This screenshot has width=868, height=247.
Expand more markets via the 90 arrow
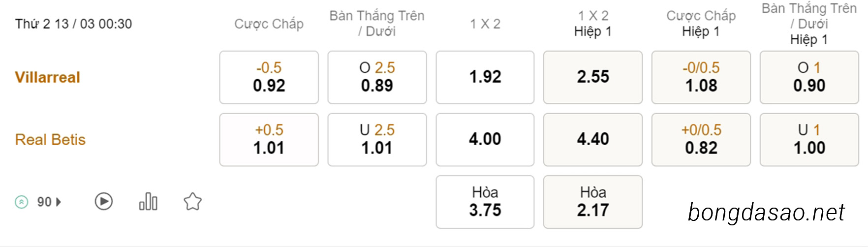pos(49,202)
